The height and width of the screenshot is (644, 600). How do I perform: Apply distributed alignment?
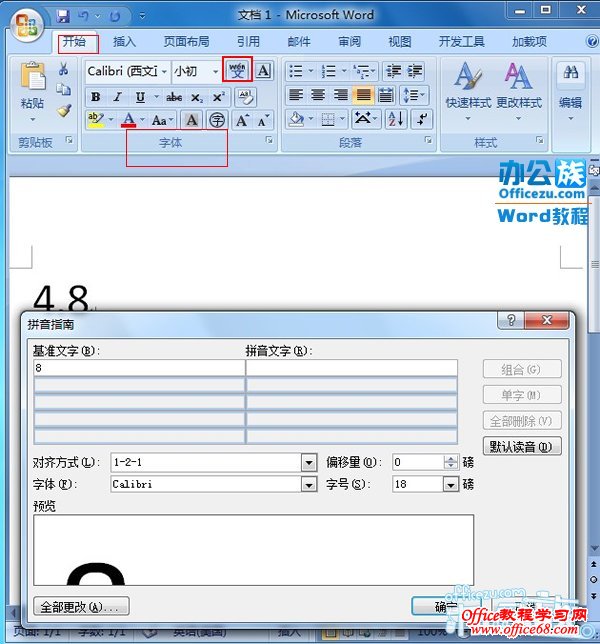[x=386, y=95]
